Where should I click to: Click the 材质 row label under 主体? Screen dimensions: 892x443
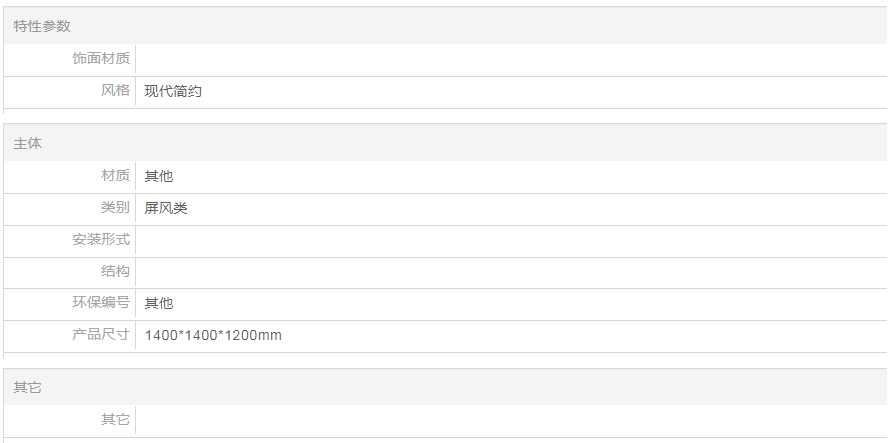coord(116,175)
